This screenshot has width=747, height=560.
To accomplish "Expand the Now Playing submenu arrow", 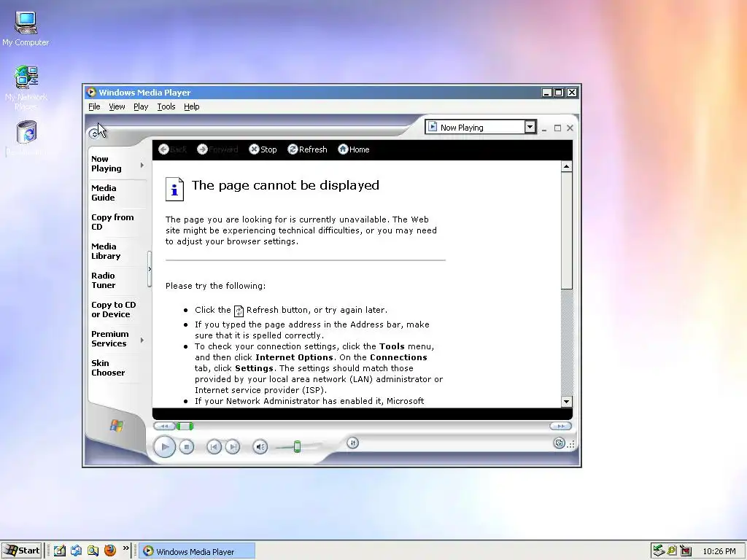I will (x=142, y=166).
